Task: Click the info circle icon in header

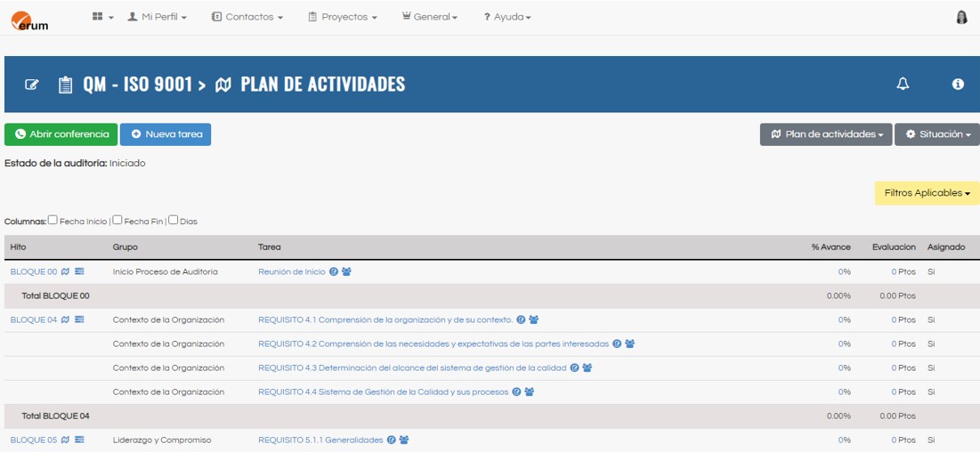Action: (958, 84)
